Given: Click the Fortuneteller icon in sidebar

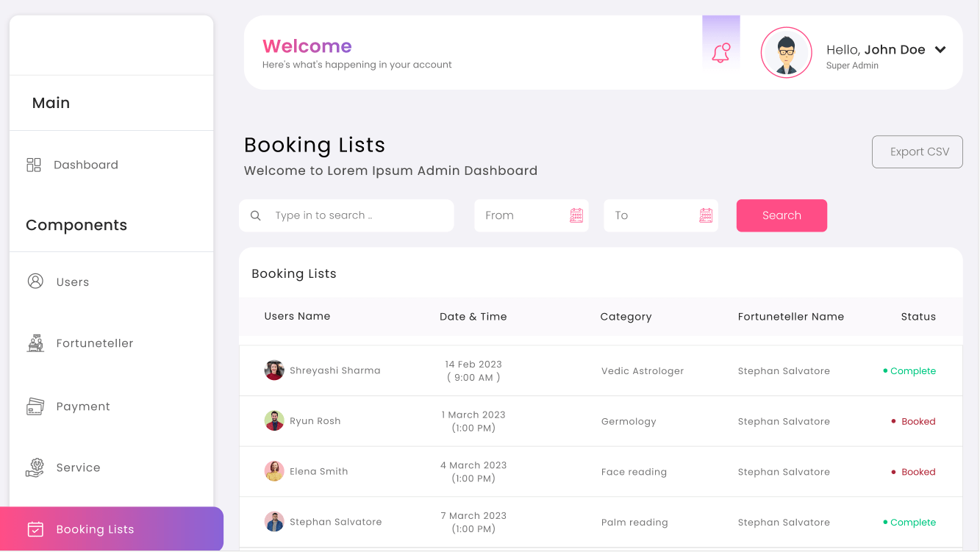Looking at the screenshot, I should click(35, 343).
